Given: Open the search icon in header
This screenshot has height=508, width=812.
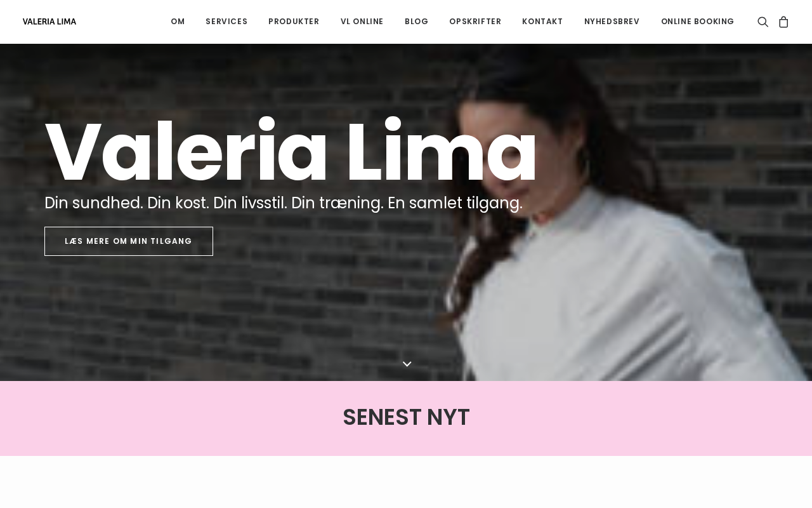Looking at the screenshot, I should pyautogui.click(x=763, y=22).
